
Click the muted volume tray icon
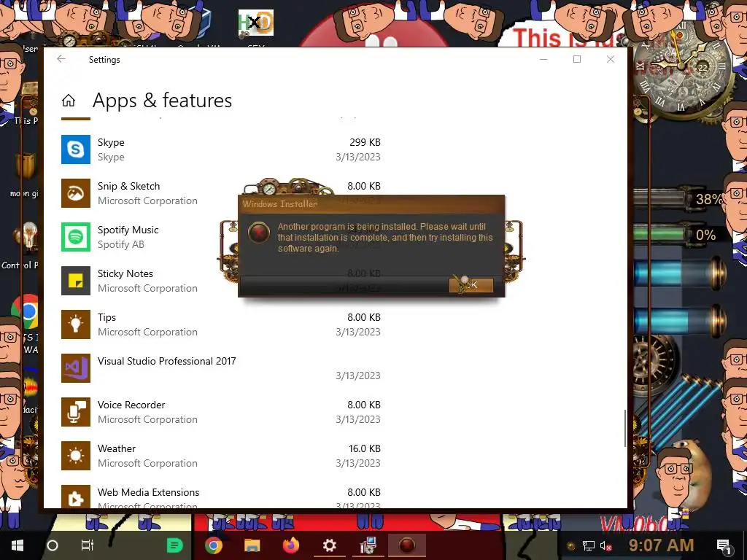coord(606,545)
